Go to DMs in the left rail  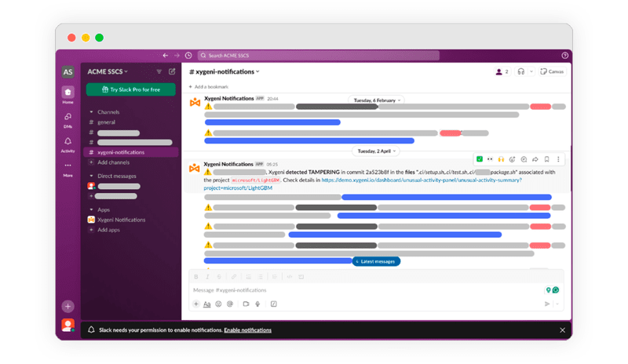(68, 118)
